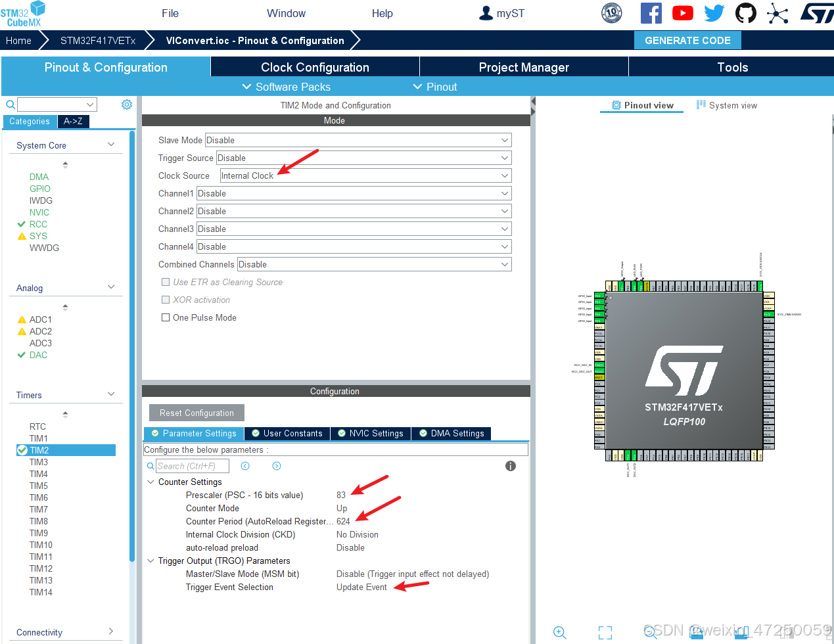Collapse the System Core category
This screenshot has height=644, width=834.
[x=111, y=145]
